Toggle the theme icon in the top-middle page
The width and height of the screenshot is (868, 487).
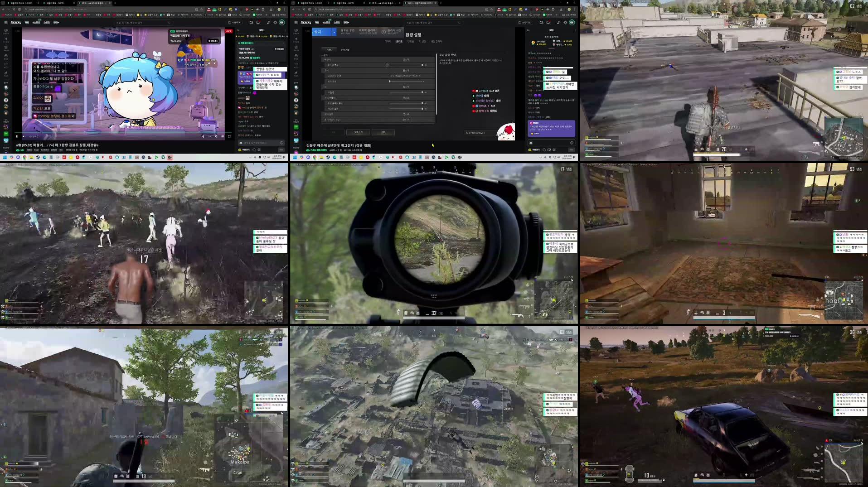pyautogui.click(x=565, y=22)
